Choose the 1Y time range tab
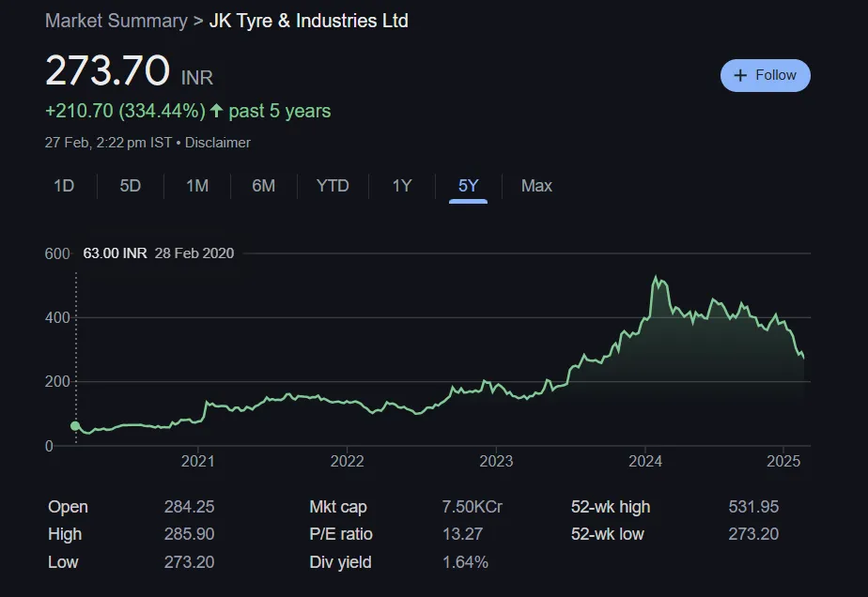The height and width of the screenshot is (597, 868). tap(402, 186)
